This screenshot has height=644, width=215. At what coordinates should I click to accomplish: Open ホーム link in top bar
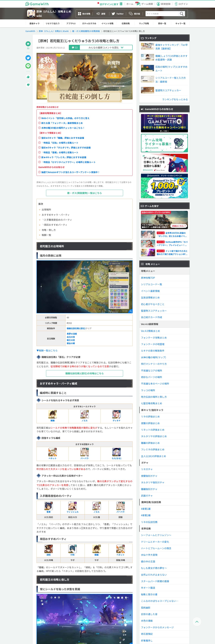pos(130,4)
